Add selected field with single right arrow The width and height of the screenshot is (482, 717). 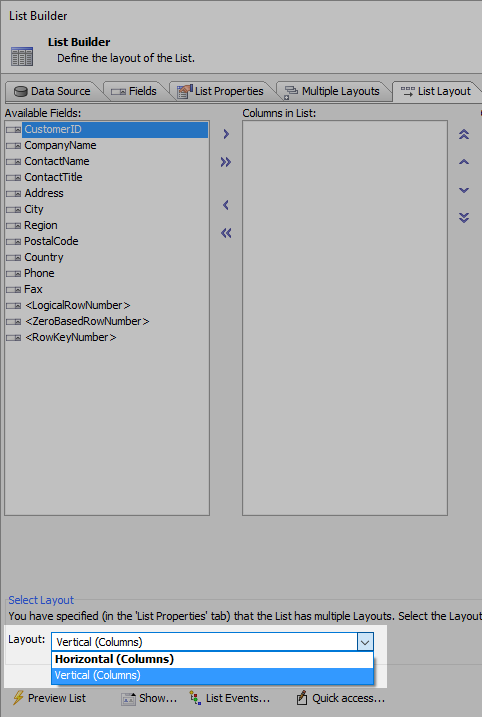pyautogui.click(x=226, y=134)
